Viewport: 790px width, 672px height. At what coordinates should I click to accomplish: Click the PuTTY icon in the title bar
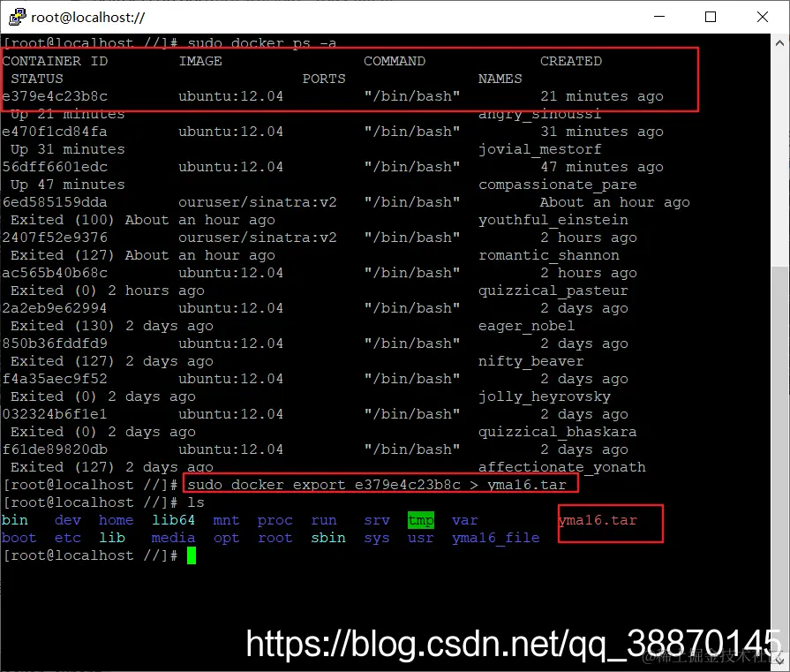(x=17, y=17)
